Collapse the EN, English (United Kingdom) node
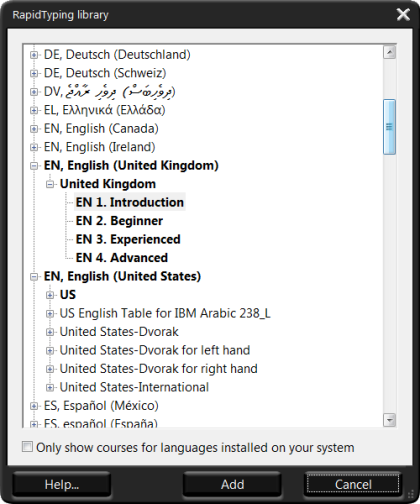This screenshot has height=504, width=420. [x=34, y=166]
